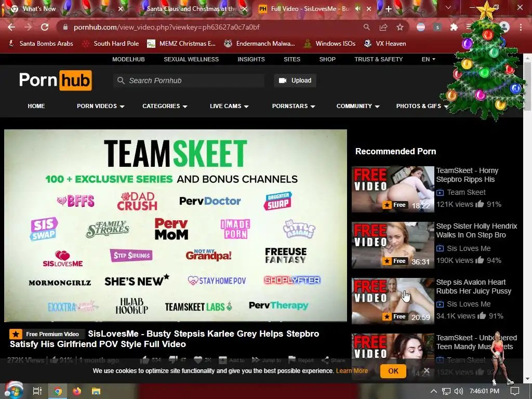Screen dimensions: 532x399
Task: Open the SHOP top link
Action: [327, 59]
